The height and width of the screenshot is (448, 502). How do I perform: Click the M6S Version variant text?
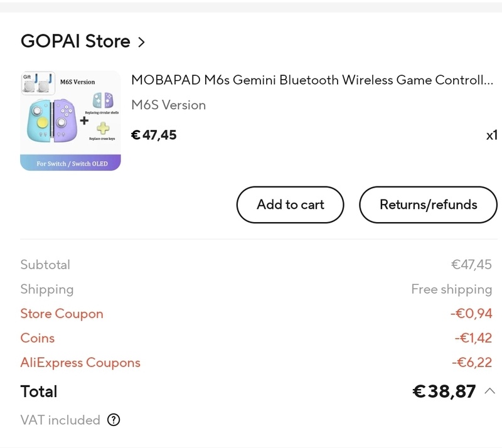(168, 105)
